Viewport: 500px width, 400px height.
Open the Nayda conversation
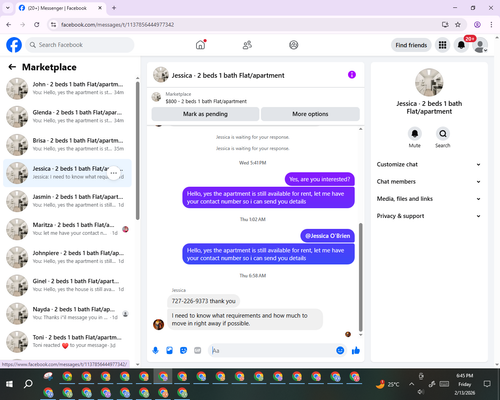pyautogui.click(x=67, y=313)
